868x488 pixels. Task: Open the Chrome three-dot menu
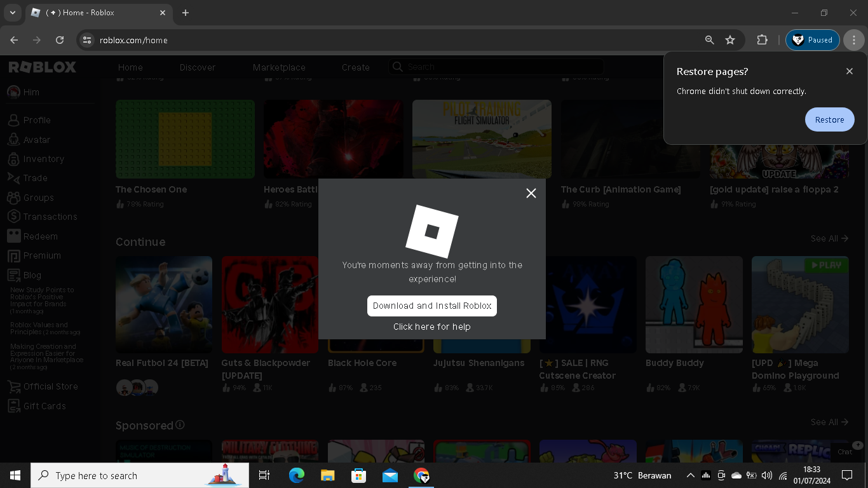(854, 40)
